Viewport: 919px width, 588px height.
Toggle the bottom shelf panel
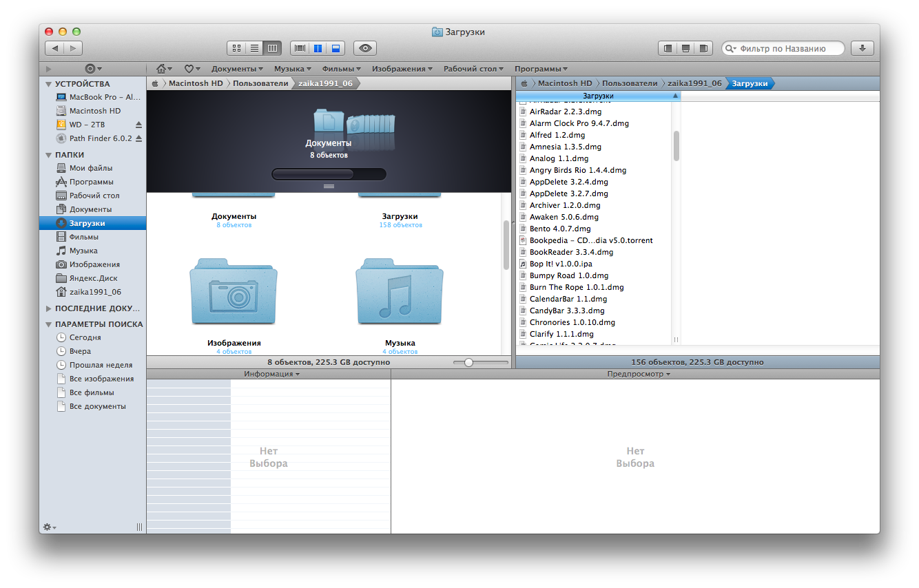(685, 48)
